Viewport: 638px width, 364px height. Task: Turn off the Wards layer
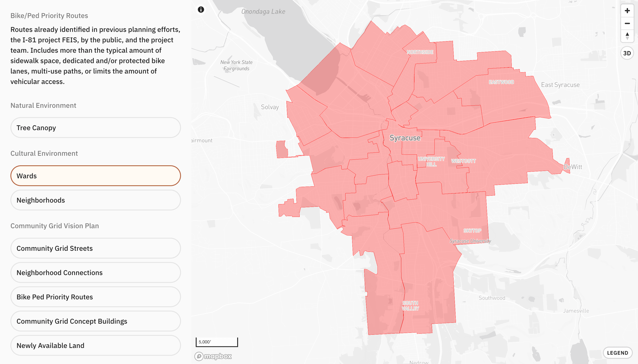pyautogui.click(x=95, y=176)
